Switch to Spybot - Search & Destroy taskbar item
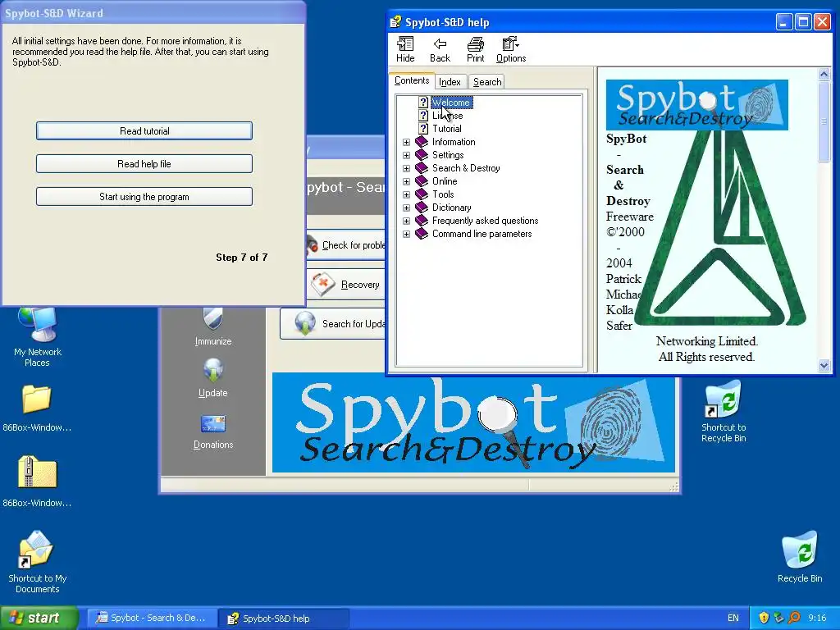840x630 pixels. click(x=152, y=618)
